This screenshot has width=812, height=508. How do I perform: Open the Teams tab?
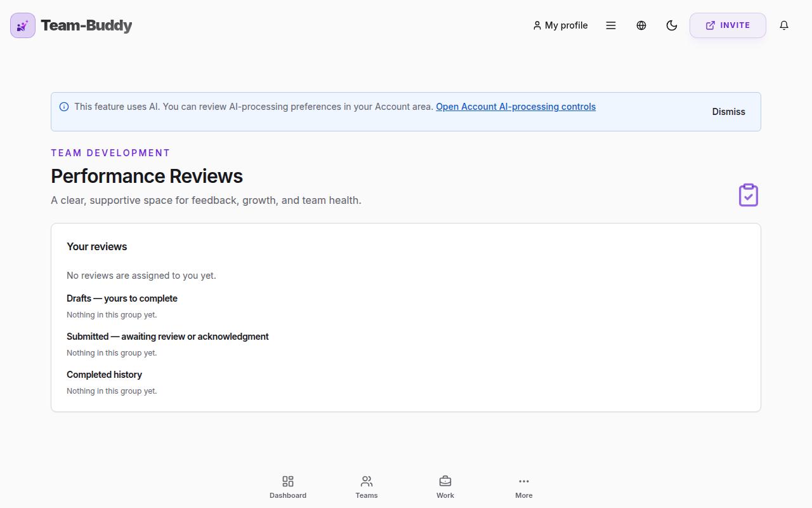click(x=367, y=487)
